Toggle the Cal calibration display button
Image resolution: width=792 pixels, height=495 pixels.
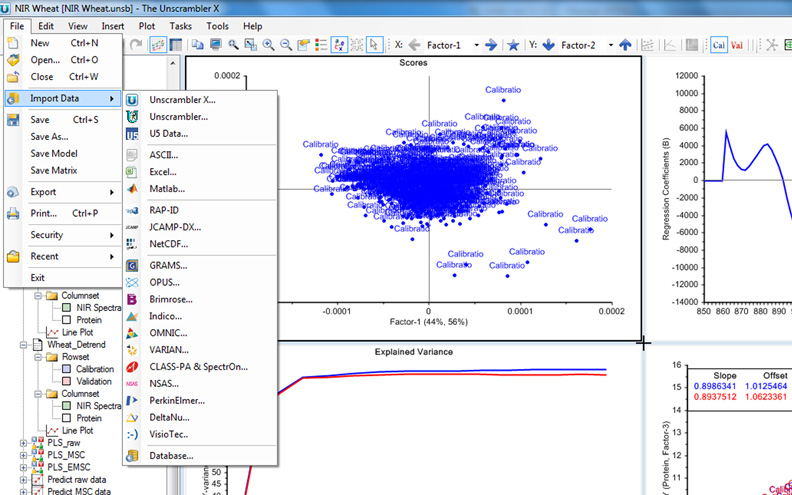click(719, 45)
